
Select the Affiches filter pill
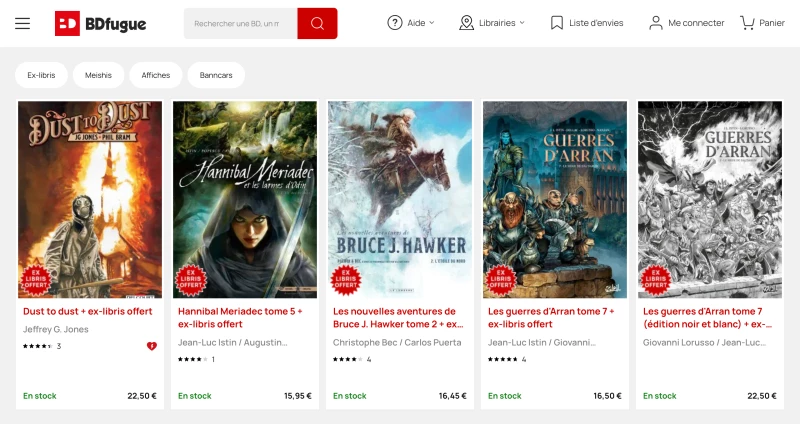(156, 75)
